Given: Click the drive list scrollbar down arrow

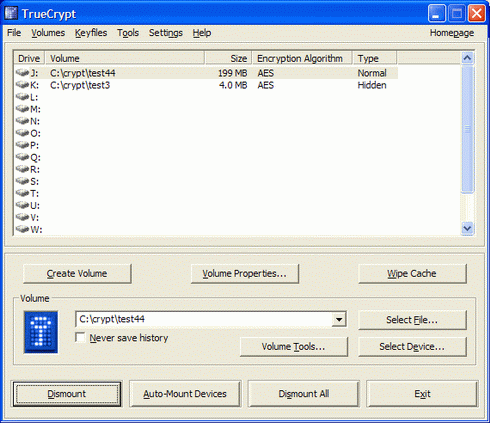Looking at the screenshot, I should (467, 229).
